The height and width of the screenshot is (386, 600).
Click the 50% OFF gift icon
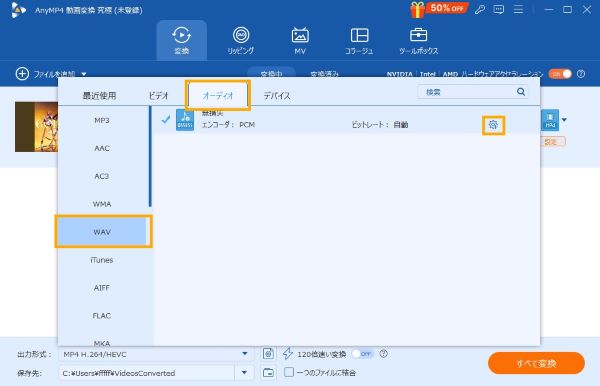pyautogui.click(x=417, y=10)
